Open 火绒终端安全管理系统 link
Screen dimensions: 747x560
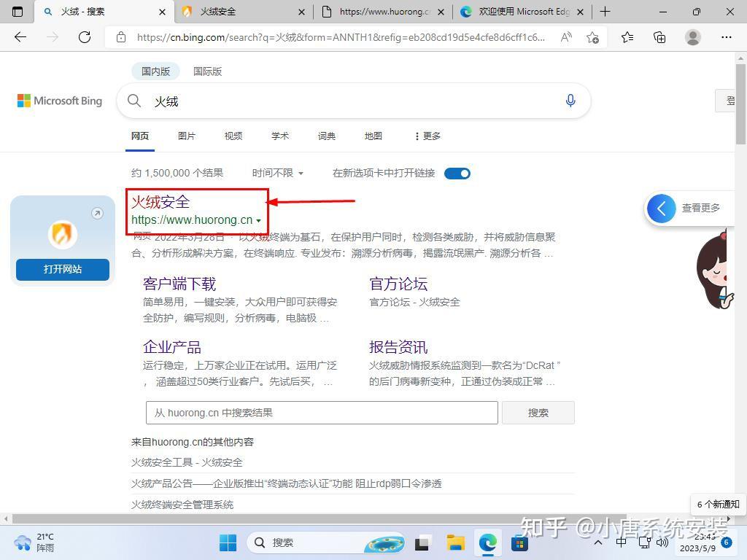pyautogui.click(x=182, y=505)
